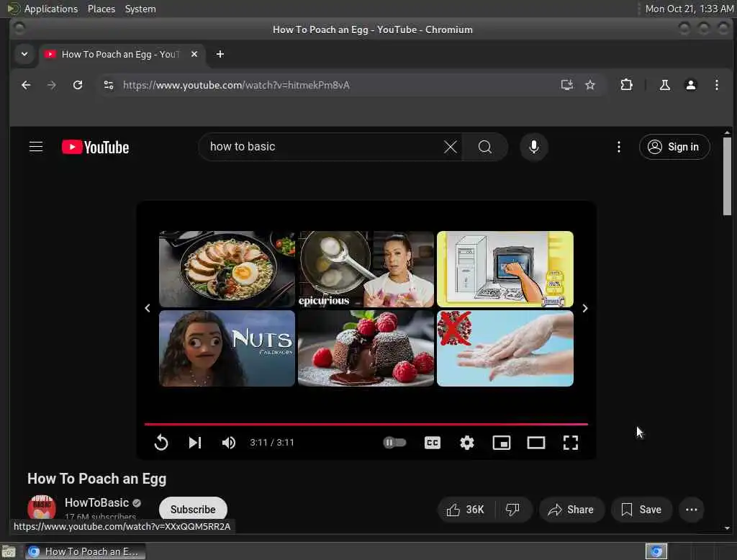Image resolution: width=737 pixels, height=560 pixels.
Task: Open HowToBasic channel avatar
Action: (x=41, y=507)
